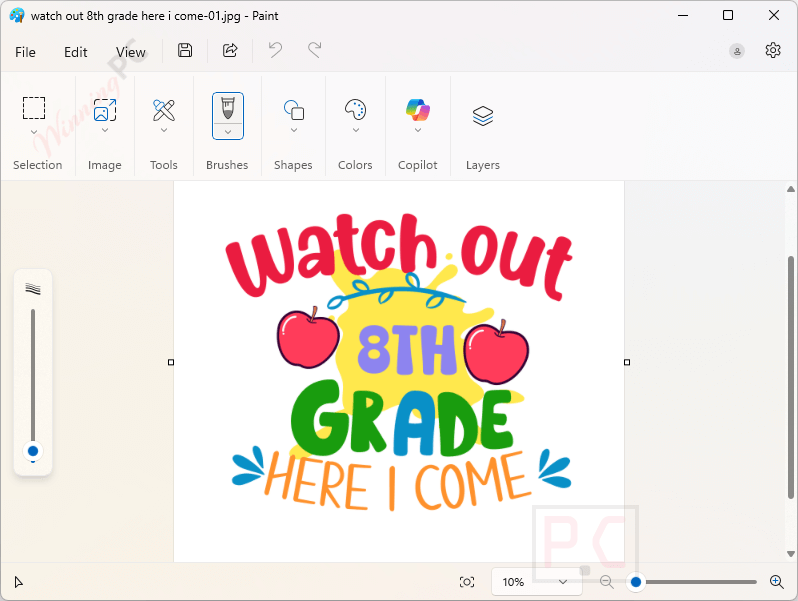Click the Save disk icon
The image size is (798, 601).
pos(185,50)
